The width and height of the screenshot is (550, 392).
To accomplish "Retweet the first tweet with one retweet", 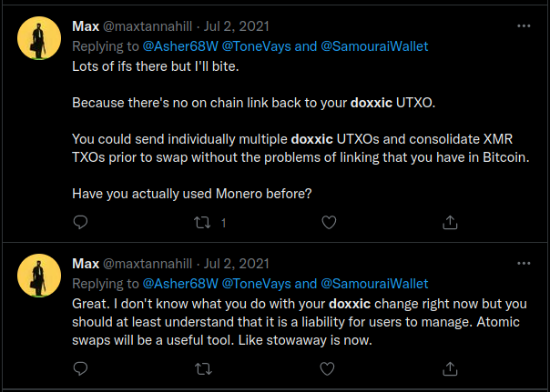I will click(202, 223).
